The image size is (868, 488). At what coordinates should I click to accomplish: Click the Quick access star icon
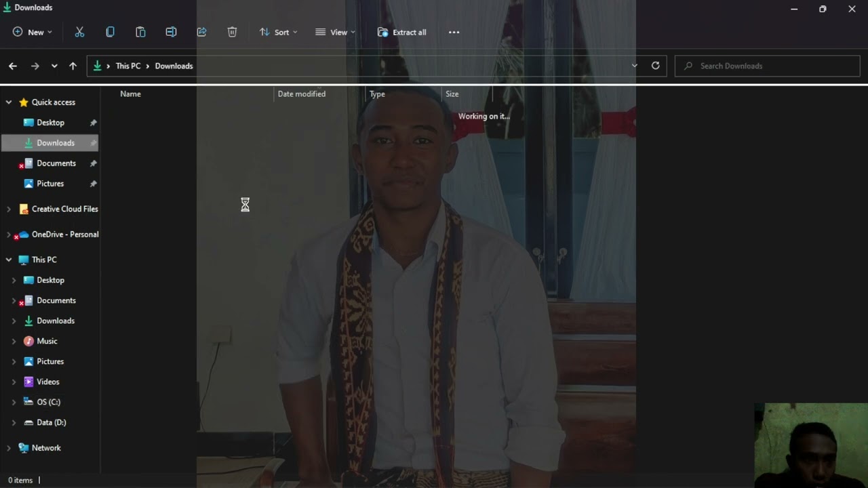(x=24, y=102)
